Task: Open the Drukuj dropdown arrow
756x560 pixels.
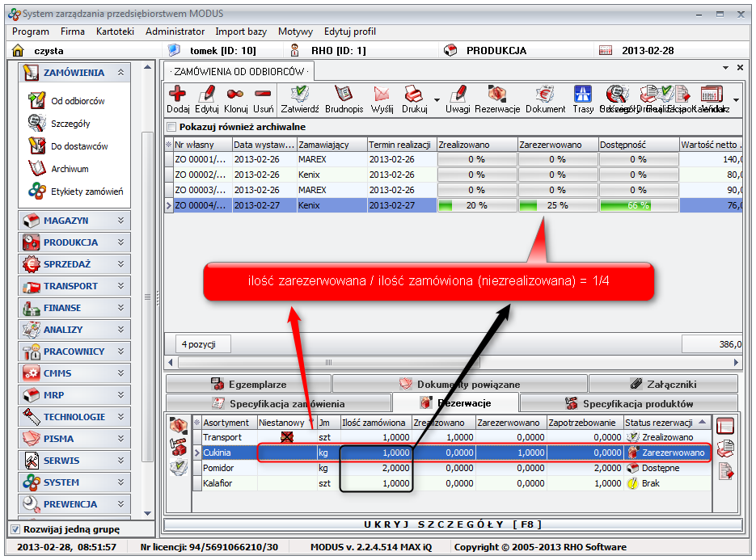Action: [x=437, y=100]
